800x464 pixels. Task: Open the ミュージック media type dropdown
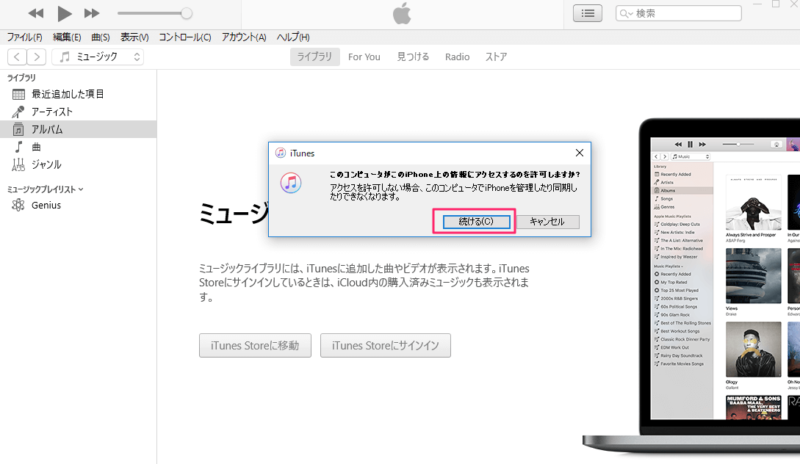tap(99, 57)
